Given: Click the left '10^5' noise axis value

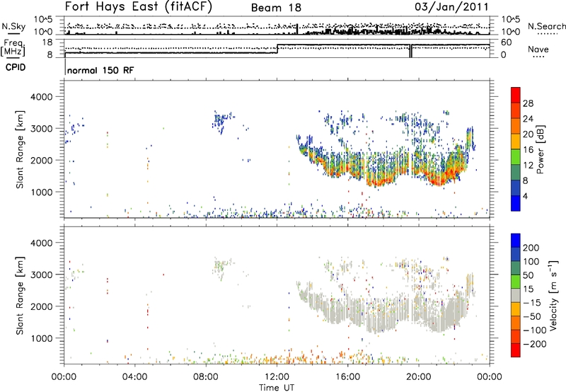Looking at the screenshot, I should point(43,20).
